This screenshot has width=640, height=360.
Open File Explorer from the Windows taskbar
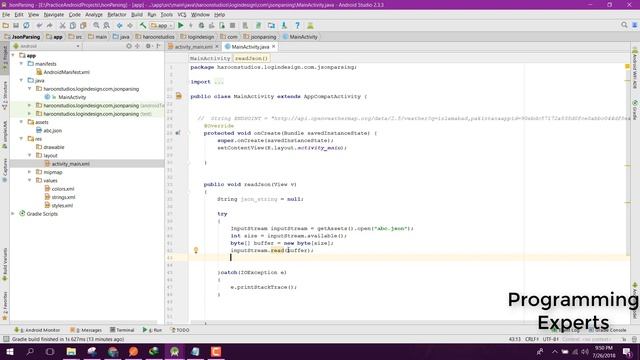(71, 351)
